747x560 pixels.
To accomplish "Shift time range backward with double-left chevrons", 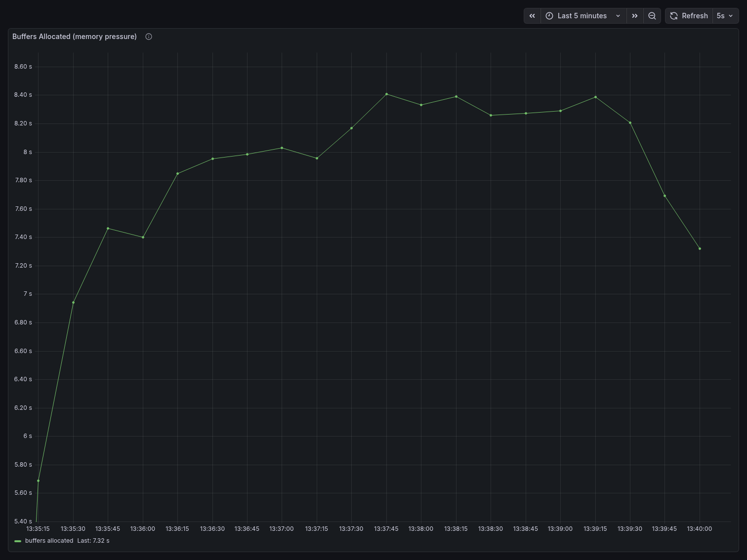I will [x=532, y=16].
